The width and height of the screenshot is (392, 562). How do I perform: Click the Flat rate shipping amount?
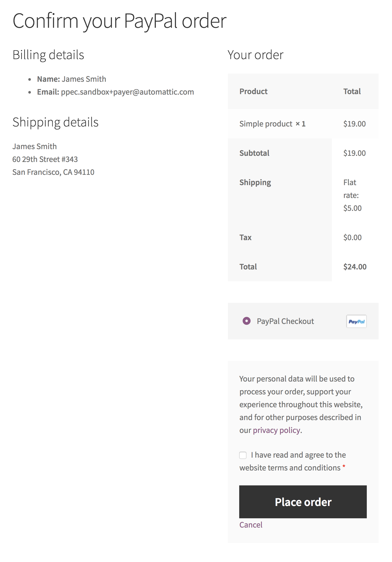pyautogui.click(x=352, y=195)
